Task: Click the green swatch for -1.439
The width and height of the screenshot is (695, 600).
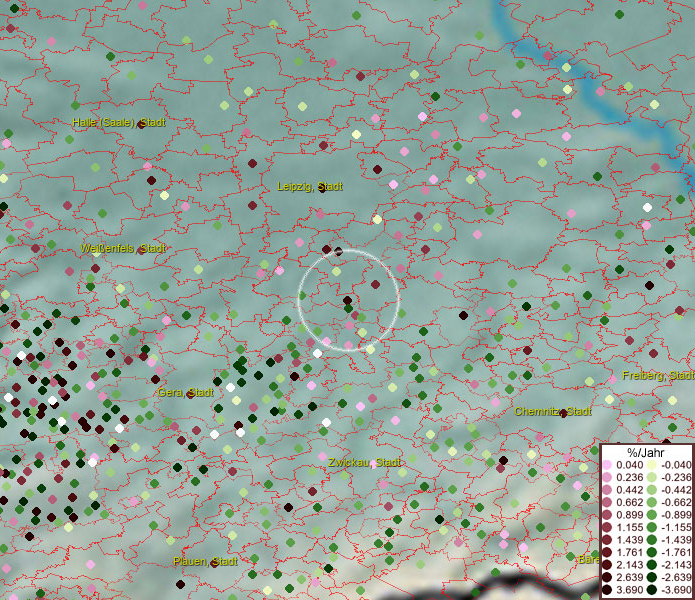Action: click(652, 540)
